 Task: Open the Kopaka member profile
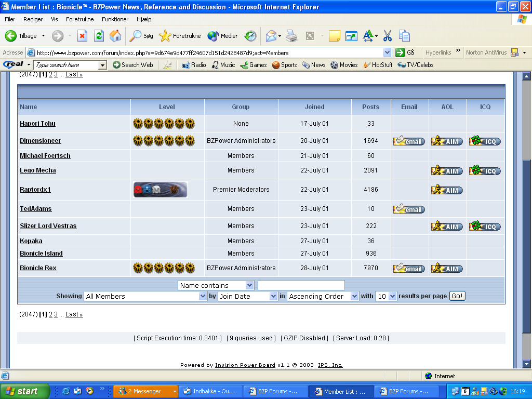(x=31, y=241)
